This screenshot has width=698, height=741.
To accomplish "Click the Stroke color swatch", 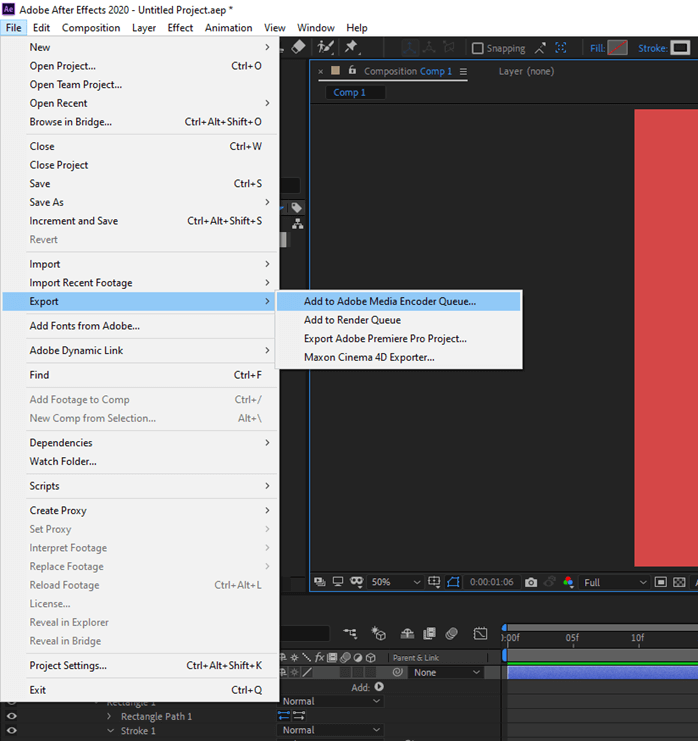I will click(680, 48).
